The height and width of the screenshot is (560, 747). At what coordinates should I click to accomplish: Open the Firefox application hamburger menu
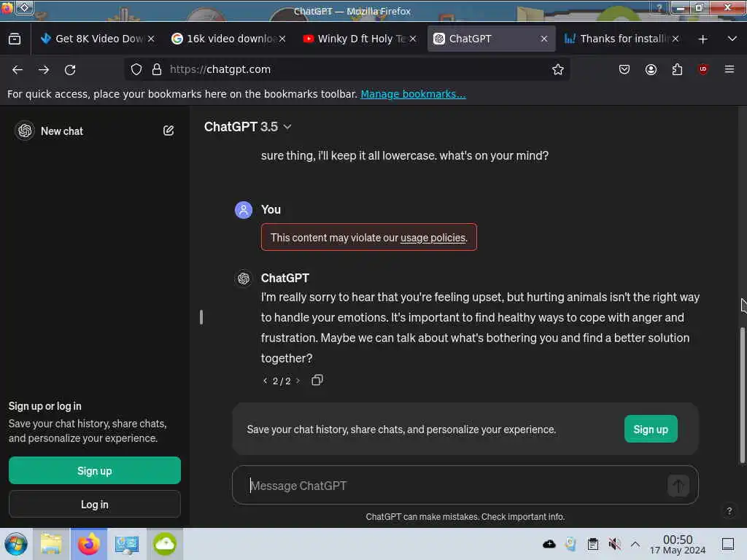coord(729,69)
